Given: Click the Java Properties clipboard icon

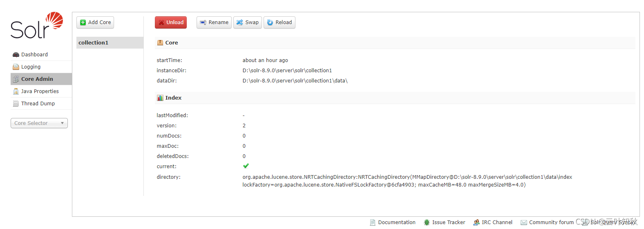Looking at the screenshot, I should coord(16,91).
